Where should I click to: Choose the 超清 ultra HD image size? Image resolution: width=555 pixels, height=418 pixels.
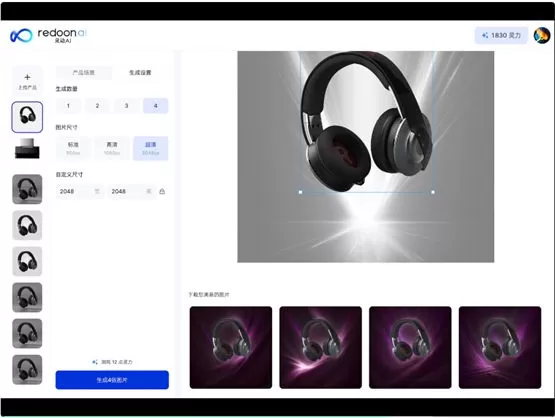pos(150,148)
